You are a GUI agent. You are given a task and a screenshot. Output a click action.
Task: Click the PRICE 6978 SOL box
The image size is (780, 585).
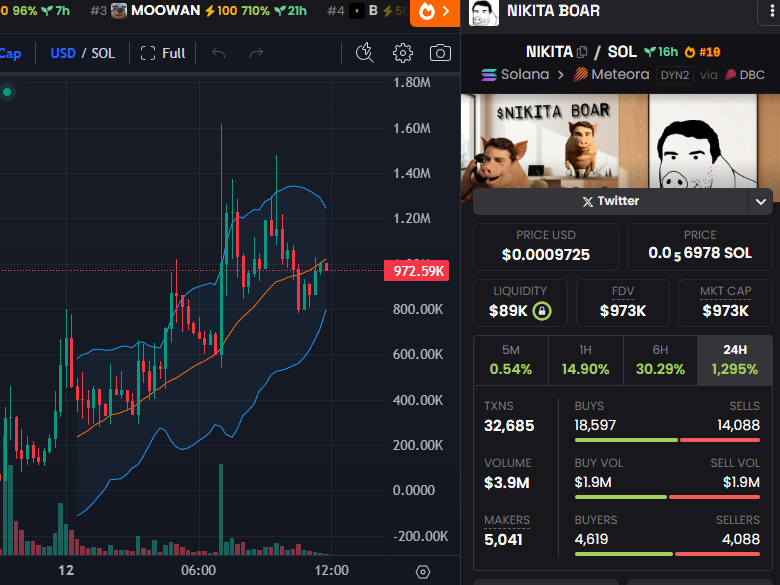699,247
